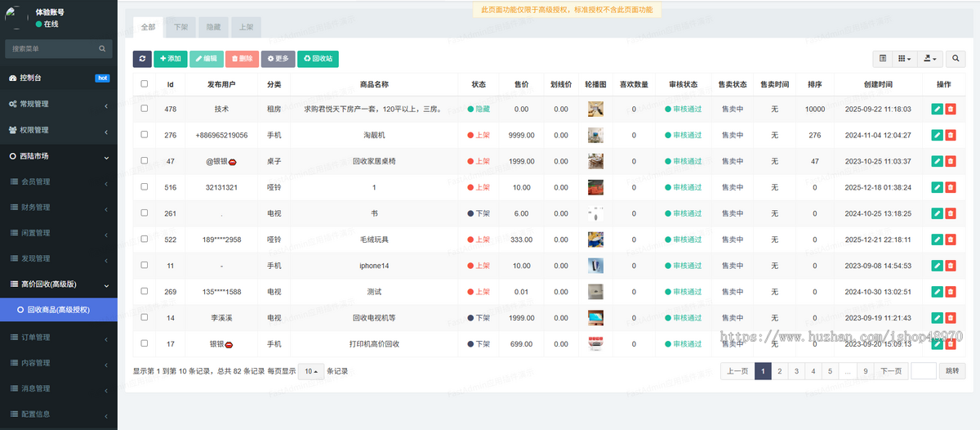Check the box for row 522

point(145,239)
